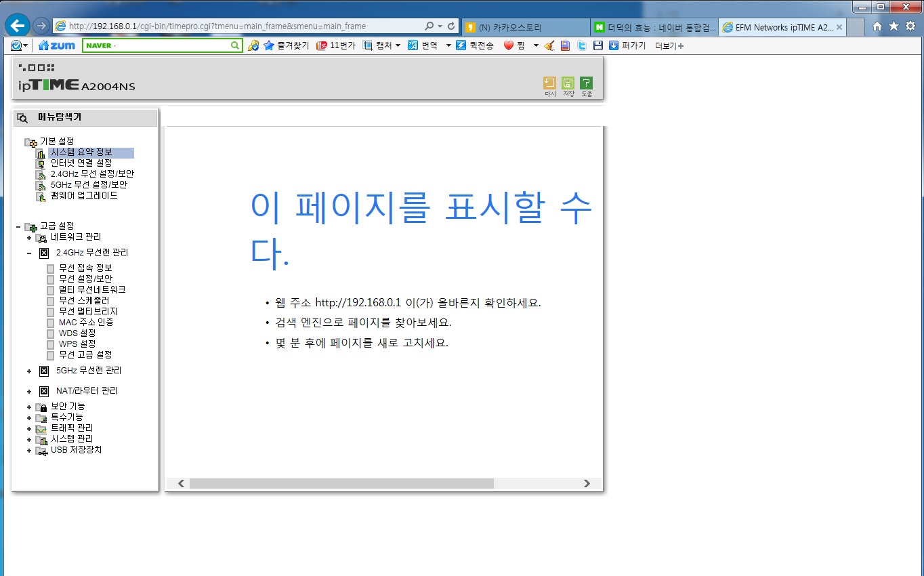Open 펌웨어 업그레이드 menu item
The width and height of the screenshot is (924, 576).
coord(84,196)
